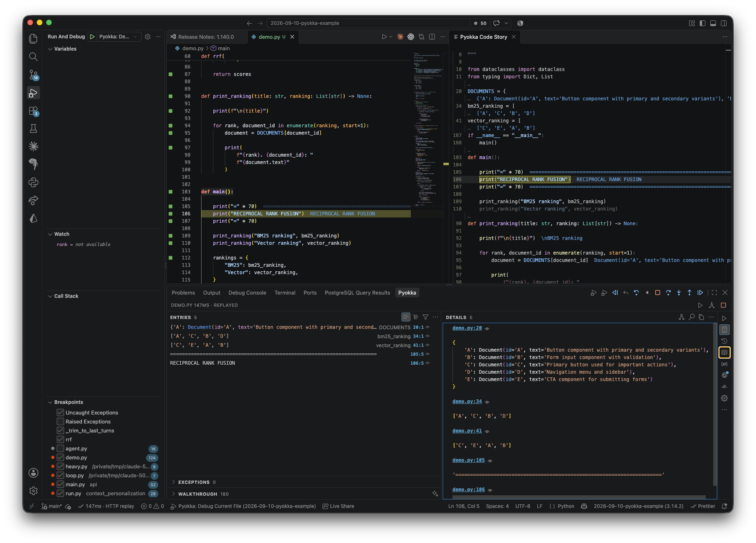756x543 pixels.
Task: Click the search icon in Details header
Action: click(x=692, y=317)
